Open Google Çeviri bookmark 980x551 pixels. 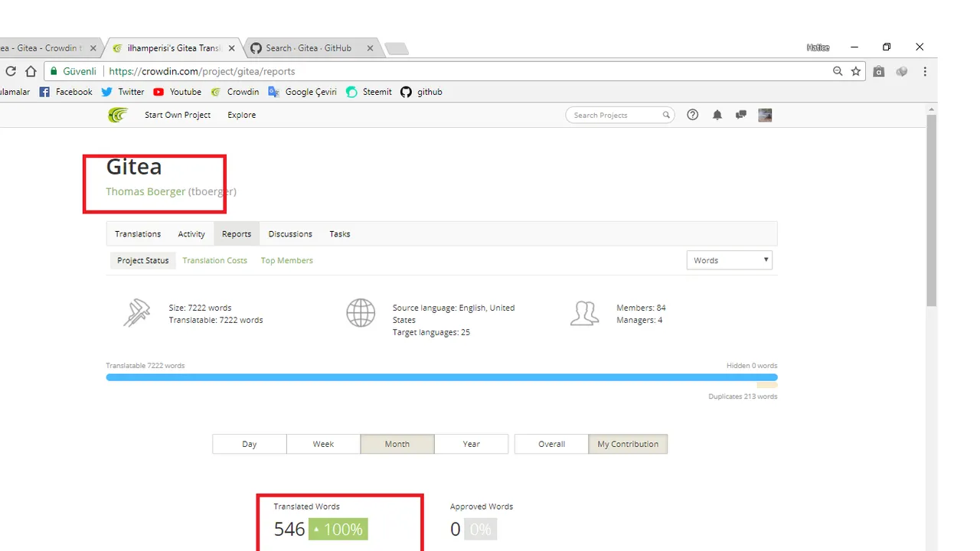[x=302, y=92]
